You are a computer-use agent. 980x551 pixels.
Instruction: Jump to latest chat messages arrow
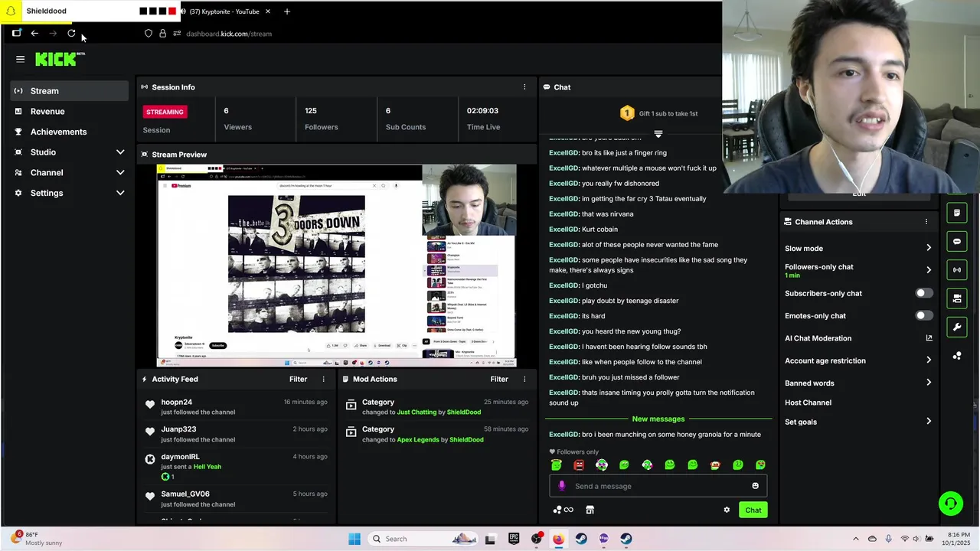pos(658,134)
